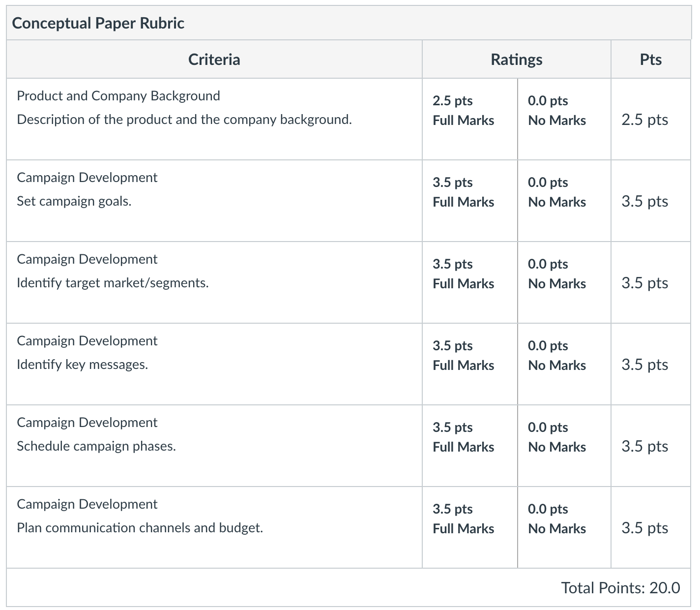Screen dimensions: 700x610
Task: Select Full Marks for communication channels and budget
Action: (470, 527)
